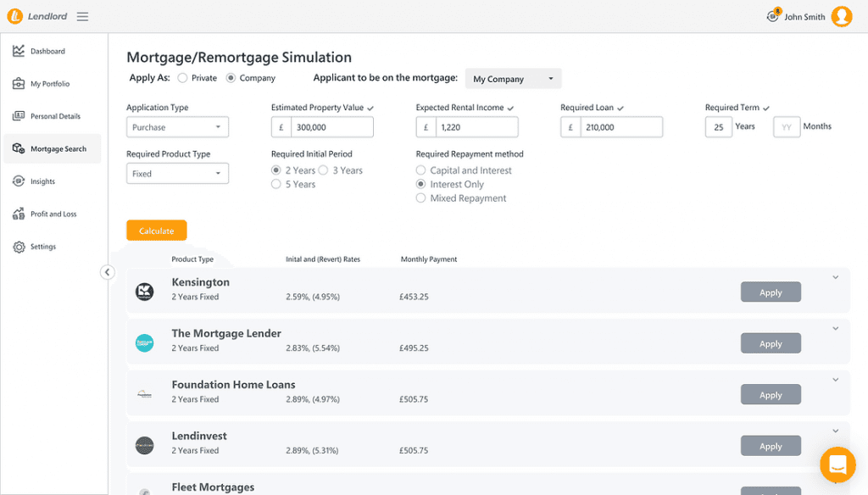Focus the Expected Rental Income field
Screen dimensions: 868x495
(476, 127)
